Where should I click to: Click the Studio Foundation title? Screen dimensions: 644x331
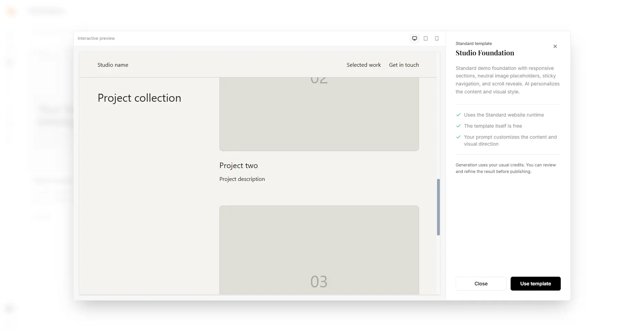485,53
